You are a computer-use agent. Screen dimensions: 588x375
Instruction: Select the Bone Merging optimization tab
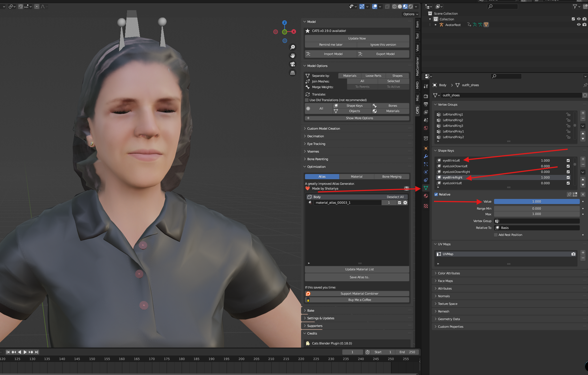point(392,177)
